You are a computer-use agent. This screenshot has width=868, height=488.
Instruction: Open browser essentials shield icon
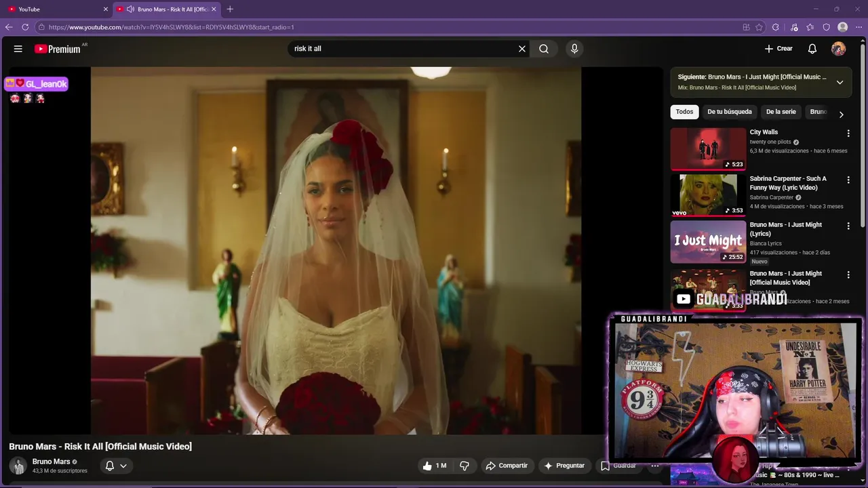point(826,27)
